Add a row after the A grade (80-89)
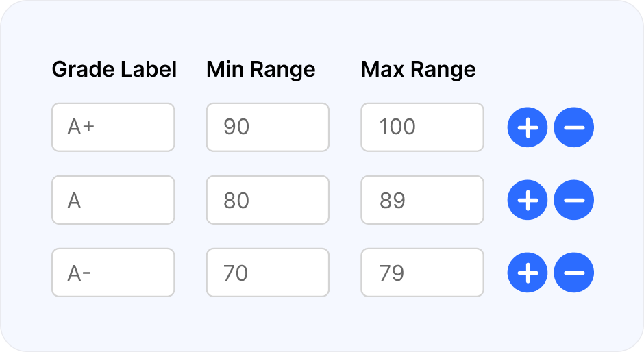 point(528,200)
